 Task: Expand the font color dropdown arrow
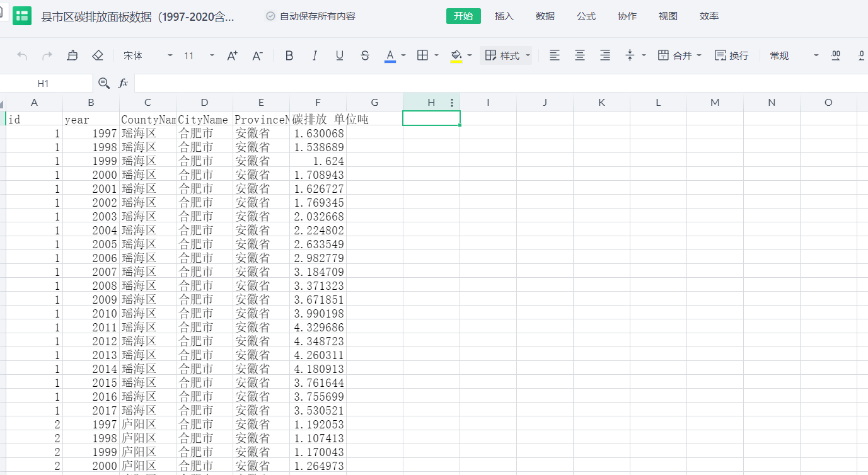[x=403, y=55]
